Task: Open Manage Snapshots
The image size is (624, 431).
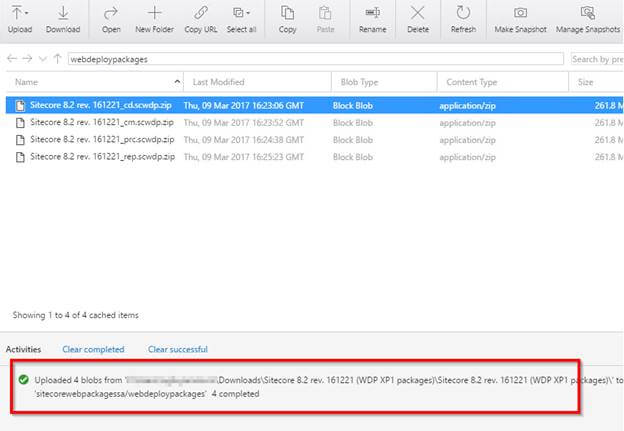Action: pyautogui.click(x=588, y=19)
